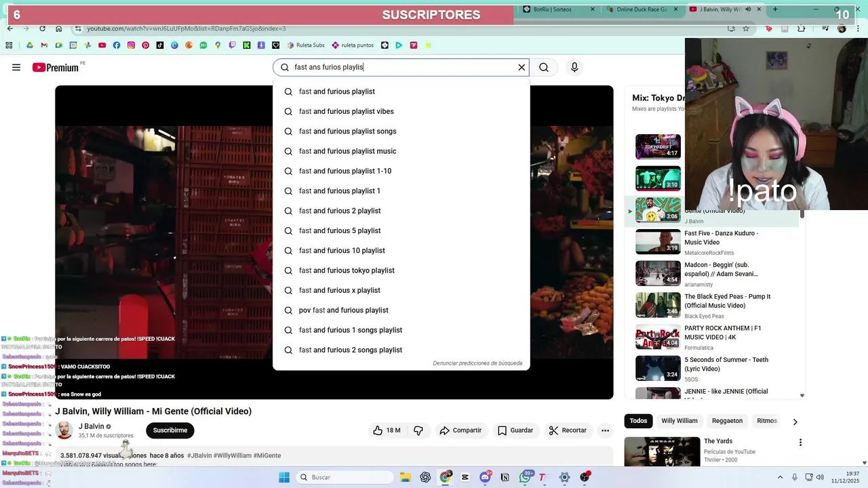
Task: Dislike the video with the thumbs-down button
Action: [418, 430]
